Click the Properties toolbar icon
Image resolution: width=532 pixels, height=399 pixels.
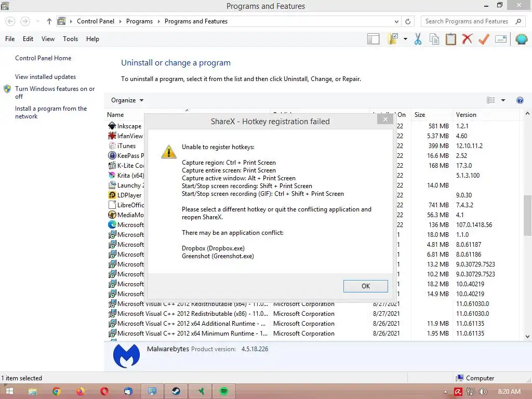(501, 39)
